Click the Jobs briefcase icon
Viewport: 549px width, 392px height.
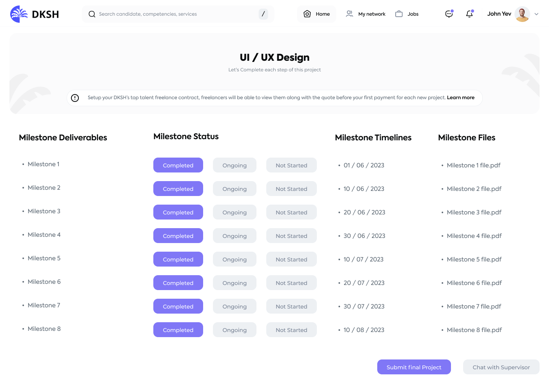point(399,14)
